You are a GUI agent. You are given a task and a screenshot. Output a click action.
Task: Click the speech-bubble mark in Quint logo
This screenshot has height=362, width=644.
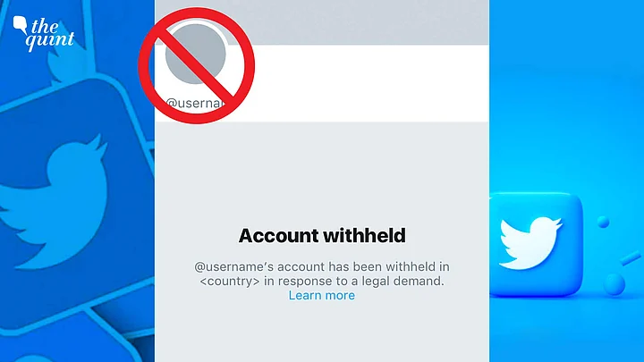point(20,24)
